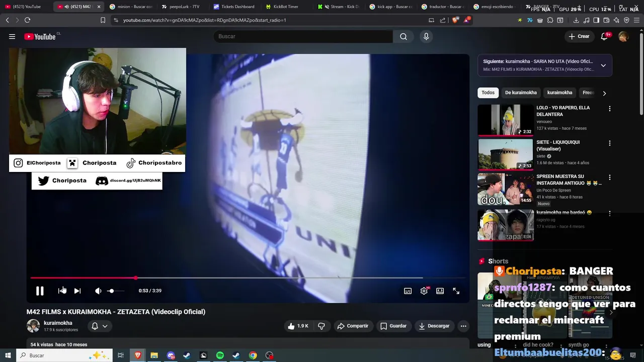Toggle browser sidebar panel

[x=596, y=20]
